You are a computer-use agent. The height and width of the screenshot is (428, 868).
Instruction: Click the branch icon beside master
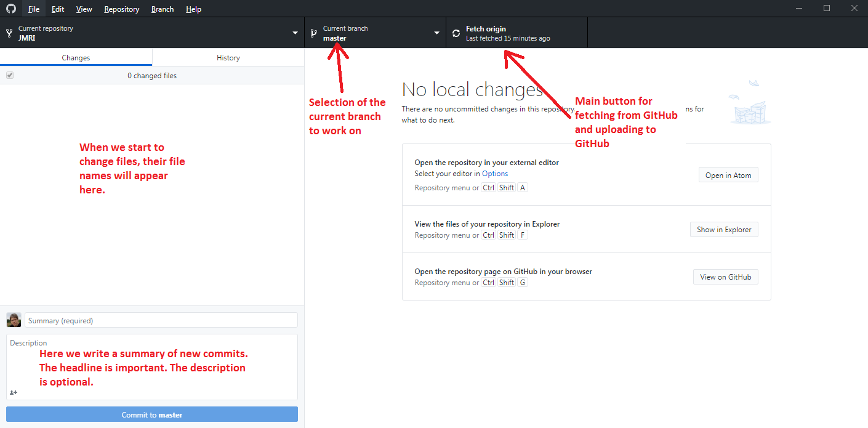[313, 33]
